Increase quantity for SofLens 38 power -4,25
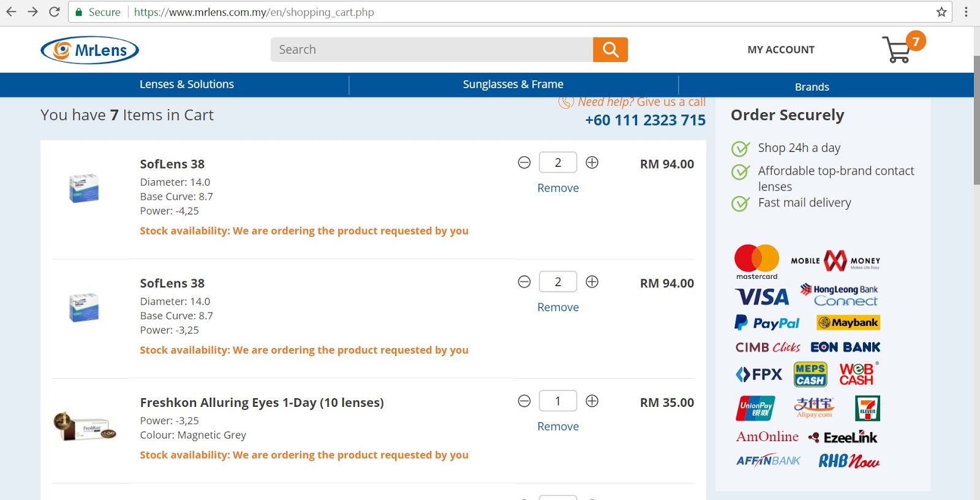This screenshot has height=500, width=980. click(592, 162)
